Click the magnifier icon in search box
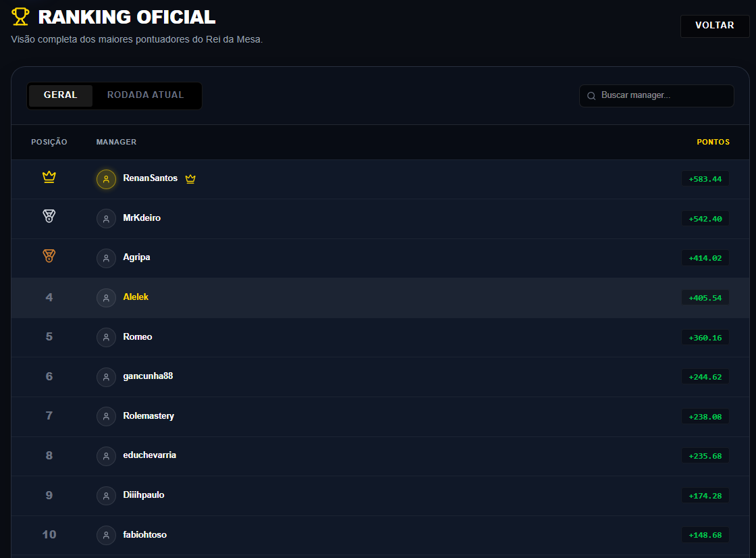The image size is (756, 558). click(x=591, y=96)
